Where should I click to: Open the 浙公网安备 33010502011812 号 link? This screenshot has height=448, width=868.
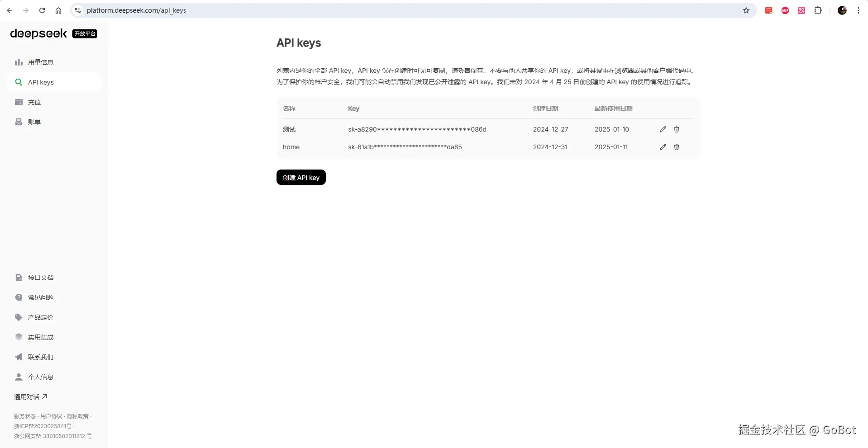pyautogui.click(x=53, y=436)
